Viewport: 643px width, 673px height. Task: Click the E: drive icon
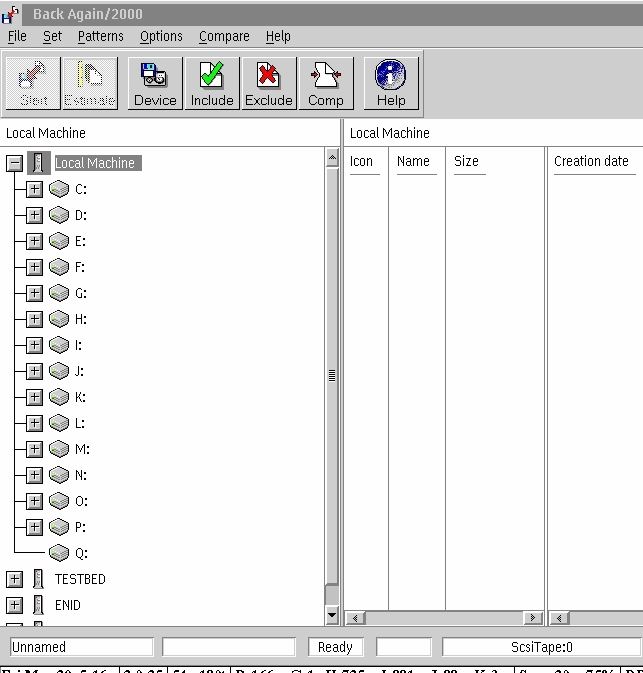(59, 241)
